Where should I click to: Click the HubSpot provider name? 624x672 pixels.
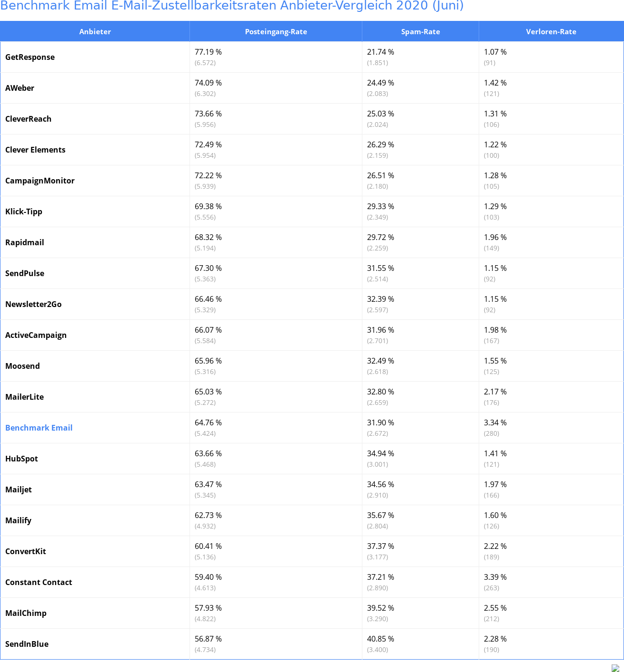pos(22,459)
